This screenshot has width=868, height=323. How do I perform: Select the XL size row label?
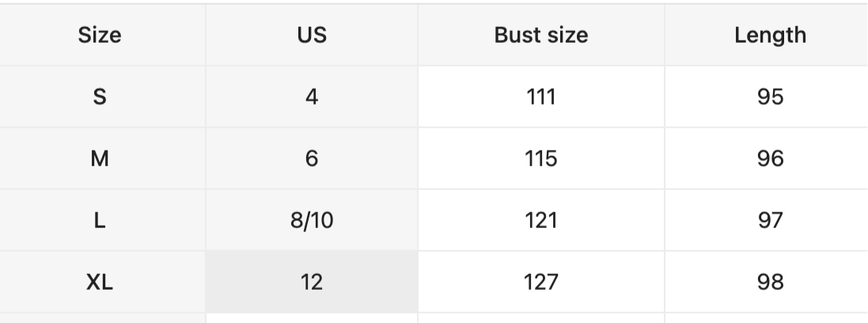pyautogui.click(x=100, y=282)
